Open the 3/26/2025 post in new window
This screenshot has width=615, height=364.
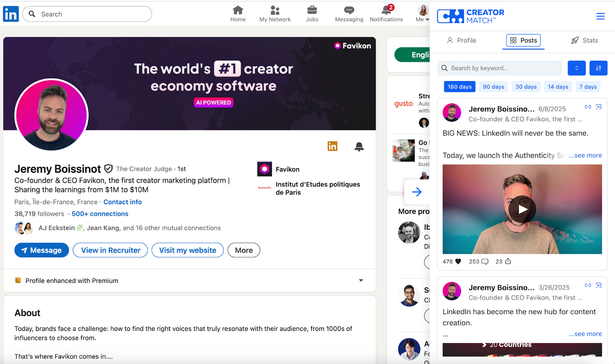click(x=598, y=285)
